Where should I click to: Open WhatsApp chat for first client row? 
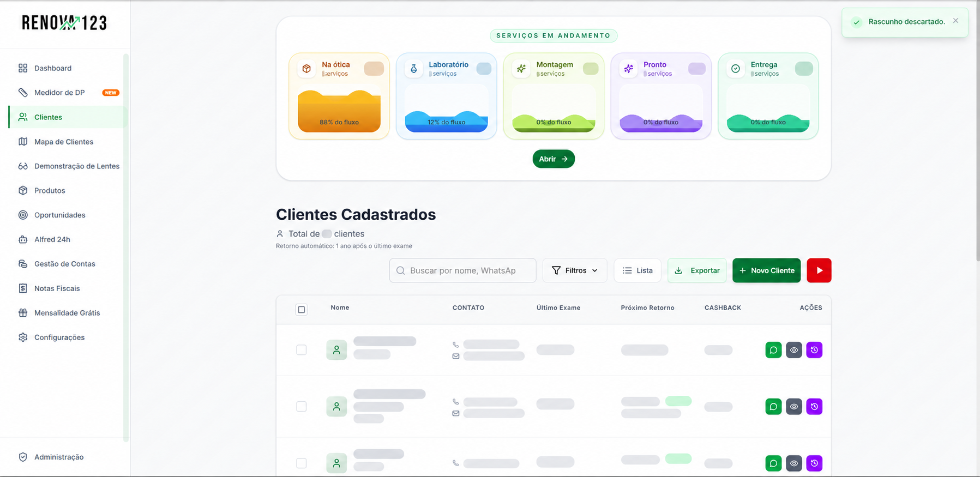[773, 350]
